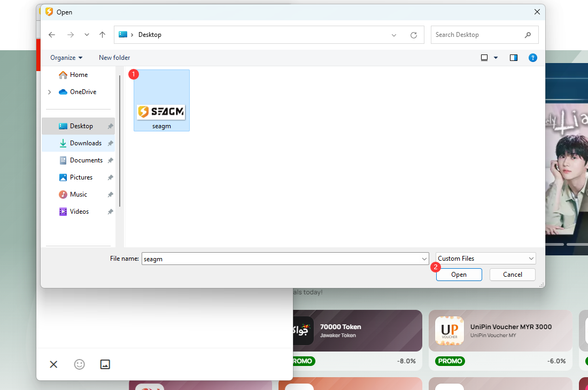
Task: Click the "File name:" label
Action: pos(124,259)
